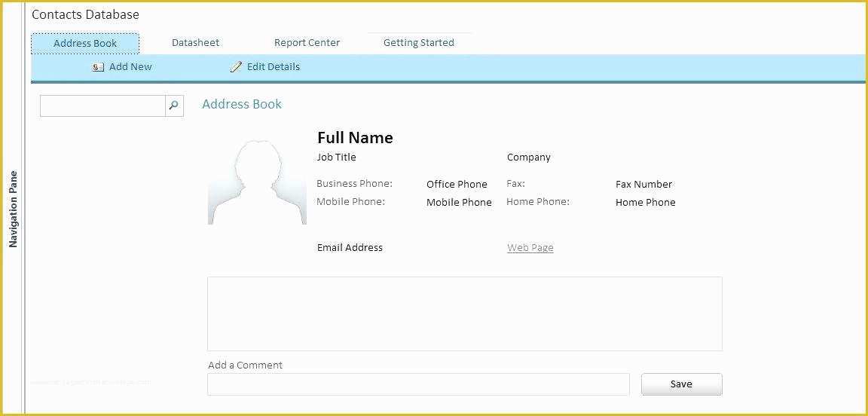868x416 pixels.
Task: Click the search magnifier icon
Action: (x=174, y=106)
